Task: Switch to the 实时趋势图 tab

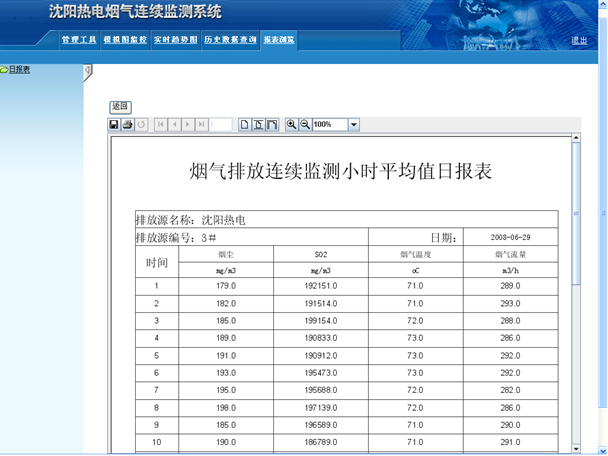Action: (175, 41)
